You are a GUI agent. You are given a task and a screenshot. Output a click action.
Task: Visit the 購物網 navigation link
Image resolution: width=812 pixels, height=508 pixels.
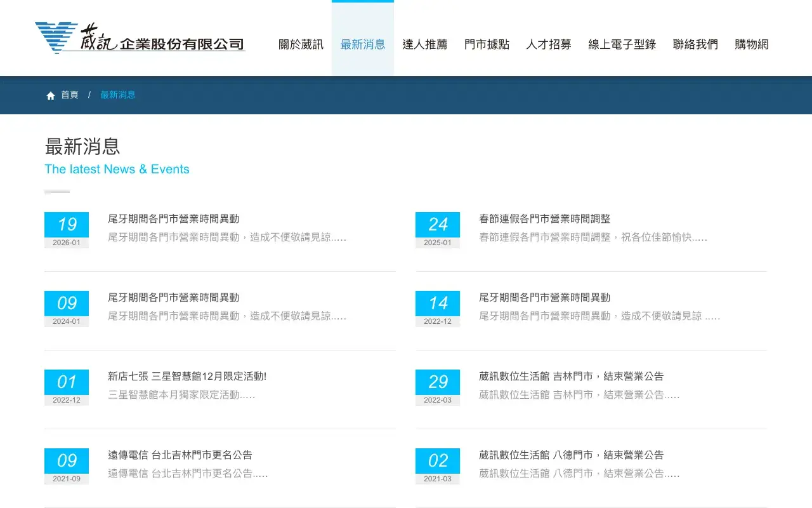tap(752, 44)
